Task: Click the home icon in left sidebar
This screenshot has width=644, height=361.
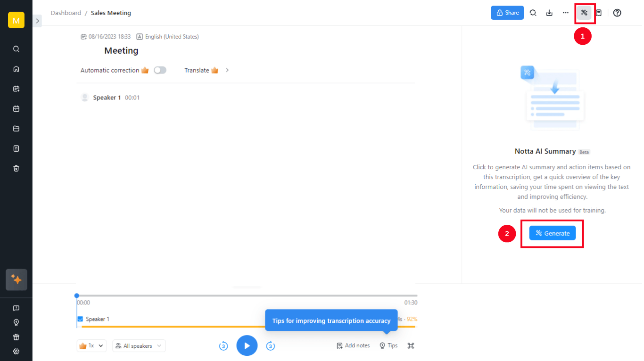Action: pyautogui.click(x=16, y=69)
